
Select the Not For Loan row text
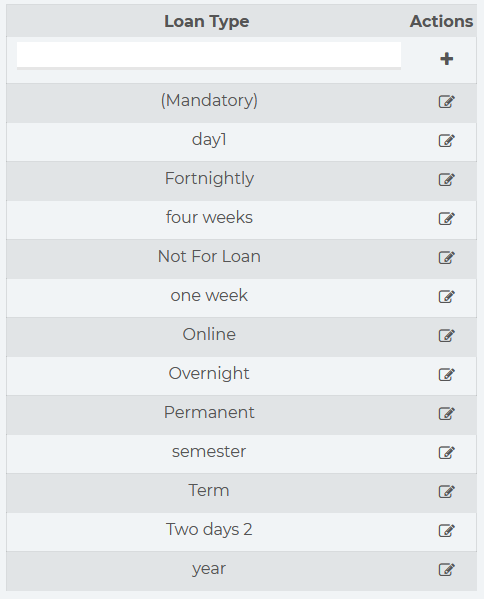tap(209, 256)
